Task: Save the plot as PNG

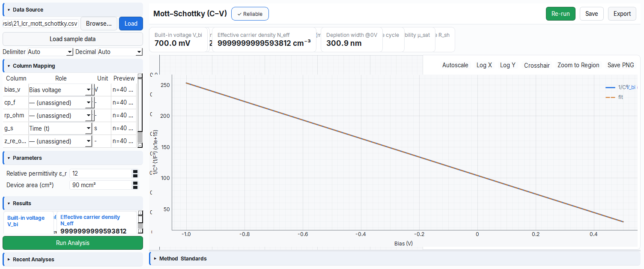Action: pyautogui.click(x=621, y=65)
